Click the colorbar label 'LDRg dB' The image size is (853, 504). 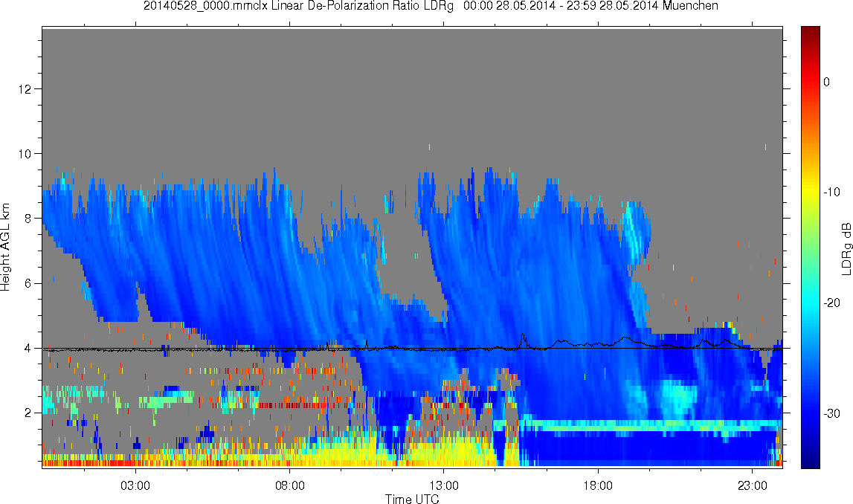(x=846, y=248)
